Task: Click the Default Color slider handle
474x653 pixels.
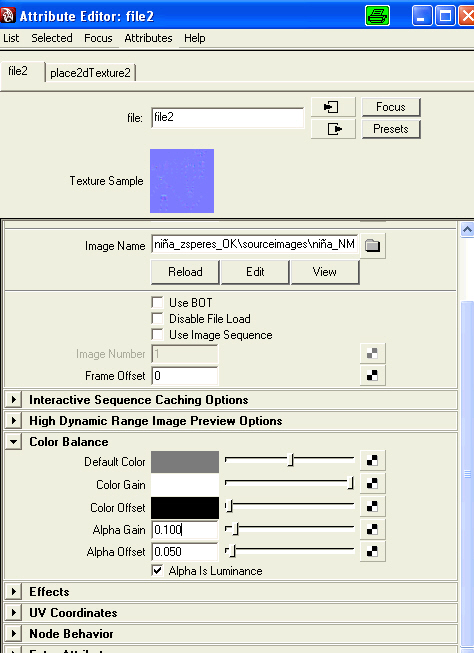Action: tap(291, 460)
